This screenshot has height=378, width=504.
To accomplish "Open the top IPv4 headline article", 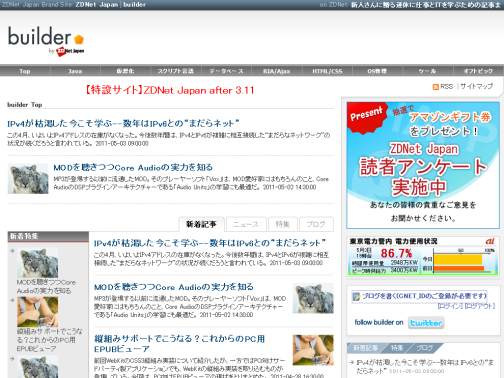I will 123,123.
